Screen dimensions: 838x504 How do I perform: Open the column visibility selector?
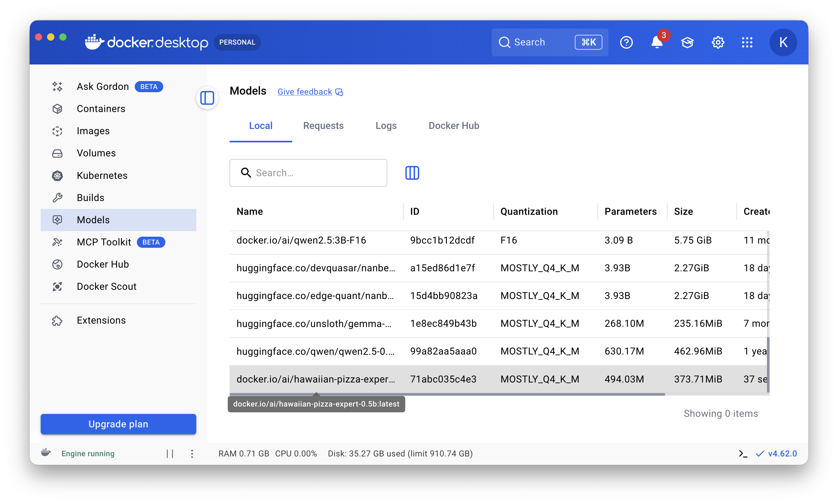pos(412,173)
